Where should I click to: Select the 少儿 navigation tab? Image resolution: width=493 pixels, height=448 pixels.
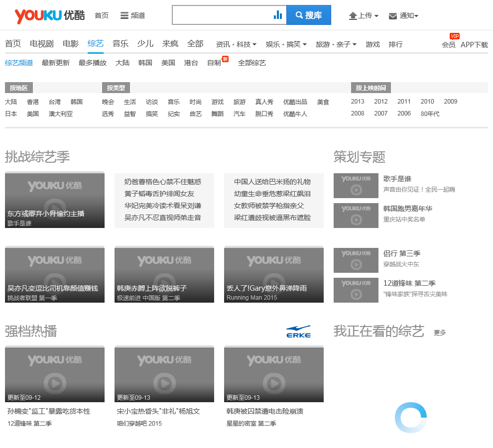pos(145,44)
